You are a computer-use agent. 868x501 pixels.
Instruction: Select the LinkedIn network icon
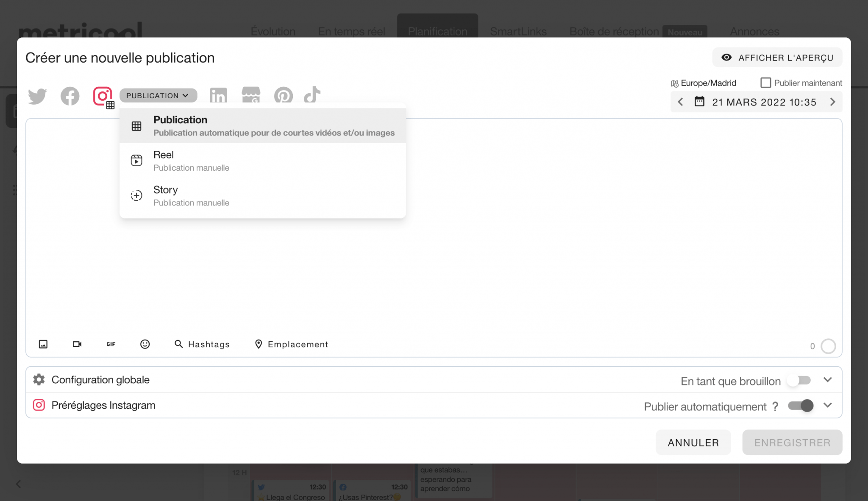[218, 96]
